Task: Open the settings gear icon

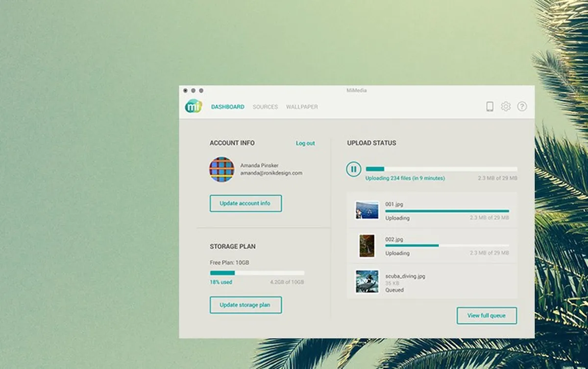Action: point(506,106)
